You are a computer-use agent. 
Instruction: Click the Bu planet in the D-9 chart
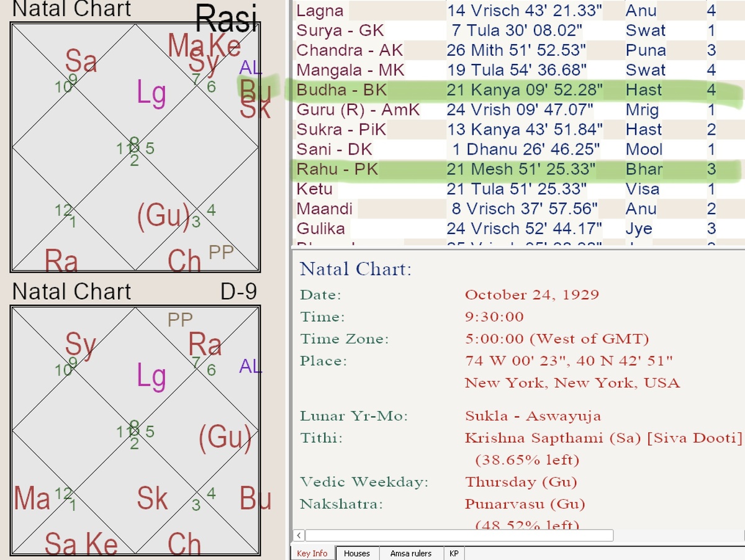255,499
